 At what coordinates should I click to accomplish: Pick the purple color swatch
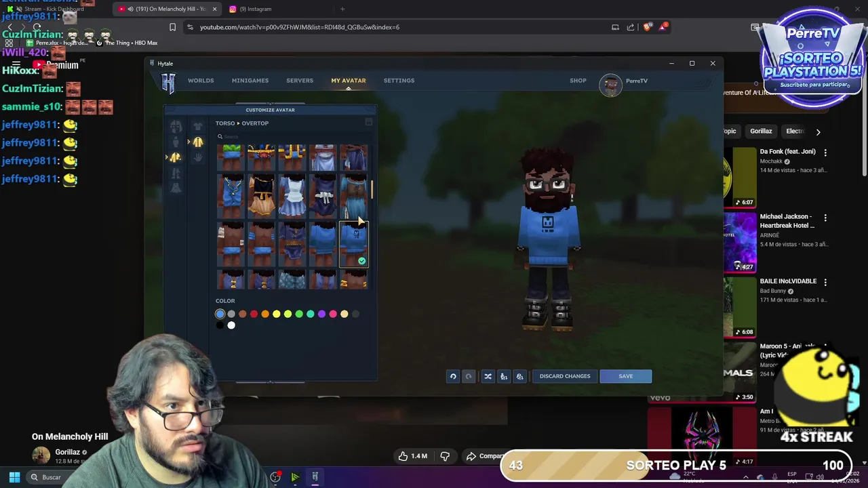click(x=321, y=314)
